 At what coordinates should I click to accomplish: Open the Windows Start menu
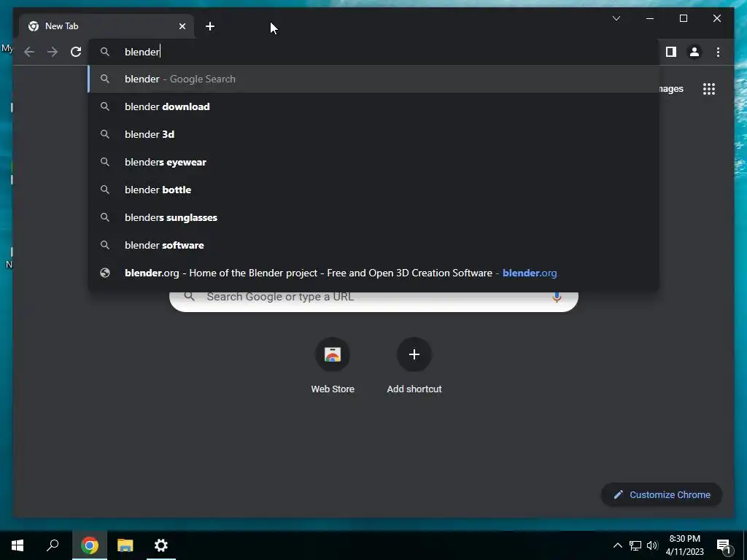[x=18, y=545]
